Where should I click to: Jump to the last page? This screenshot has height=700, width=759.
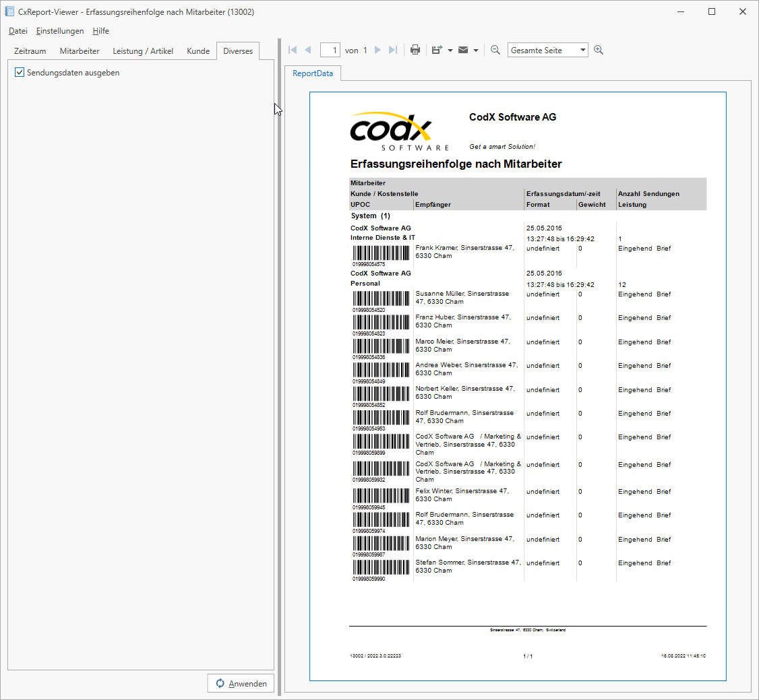pyautogui.click(x=393, y=49)
